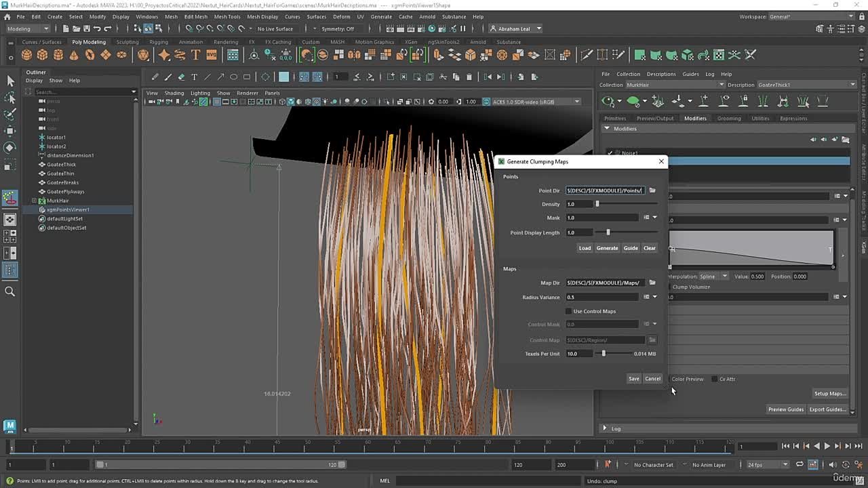Adjust the Point Display Length slider
Image resolution: width=868 pixels, height=488 pixels.
[608, 232]
